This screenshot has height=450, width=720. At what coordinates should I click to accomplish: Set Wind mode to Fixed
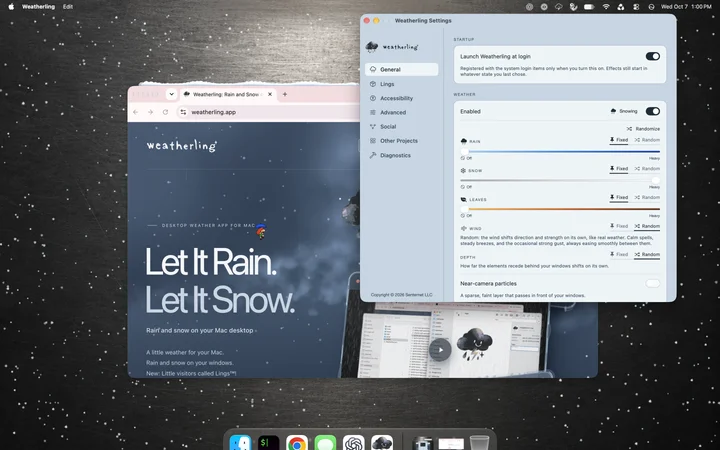(619, 226)
